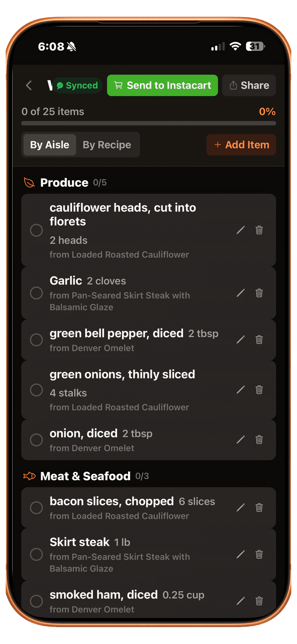This screenshot has height=644, width=297.
Task: Tap Add Item to create a new entry
Action: pyautogui.click(x=241, y=145)
